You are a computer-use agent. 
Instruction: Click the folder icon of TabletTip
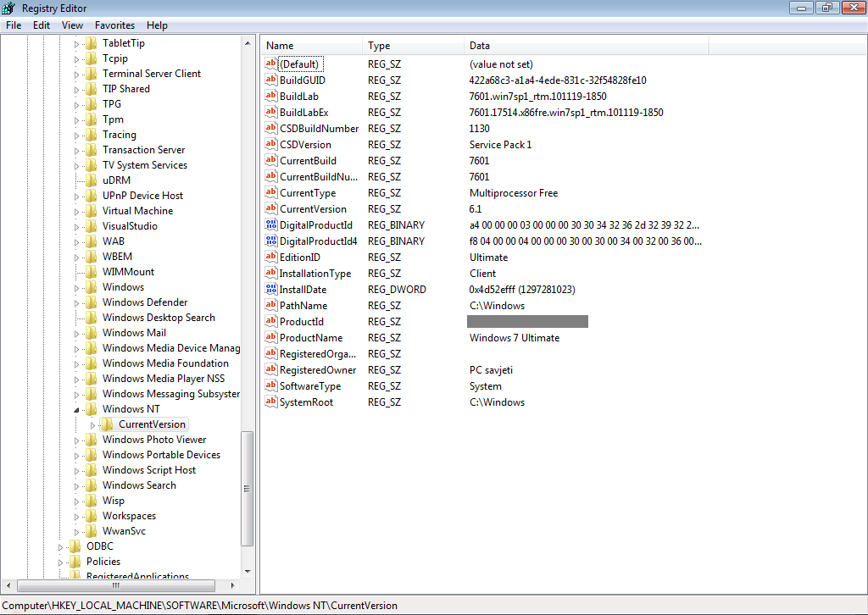[92, 43]
